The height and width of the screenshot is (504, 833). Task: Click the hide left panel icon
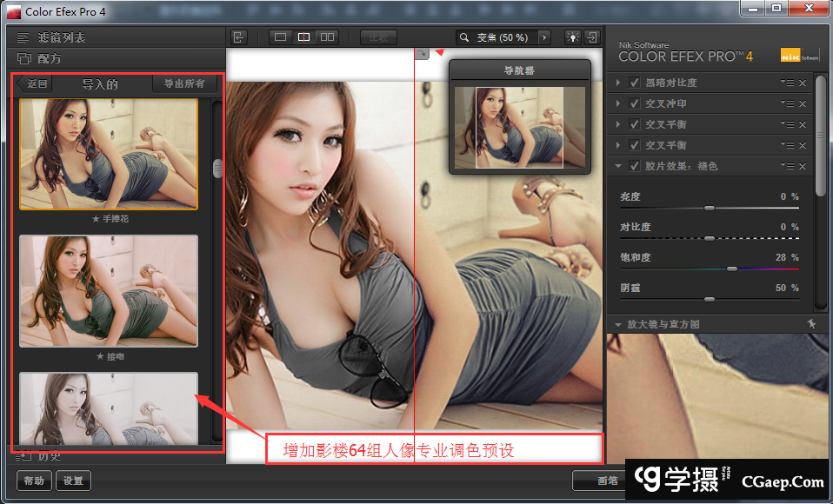(x=239, y=37)
